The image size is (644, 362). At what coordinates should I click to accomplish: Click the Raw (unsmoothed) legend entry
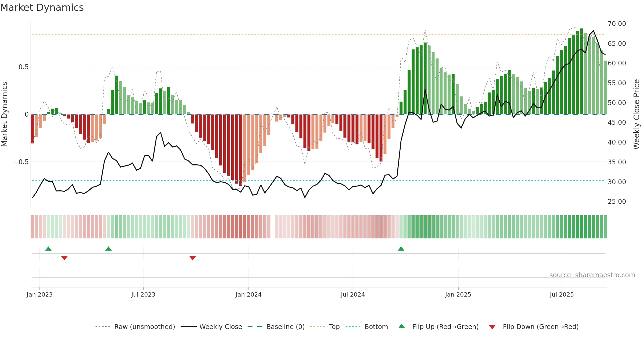(135, 327)
